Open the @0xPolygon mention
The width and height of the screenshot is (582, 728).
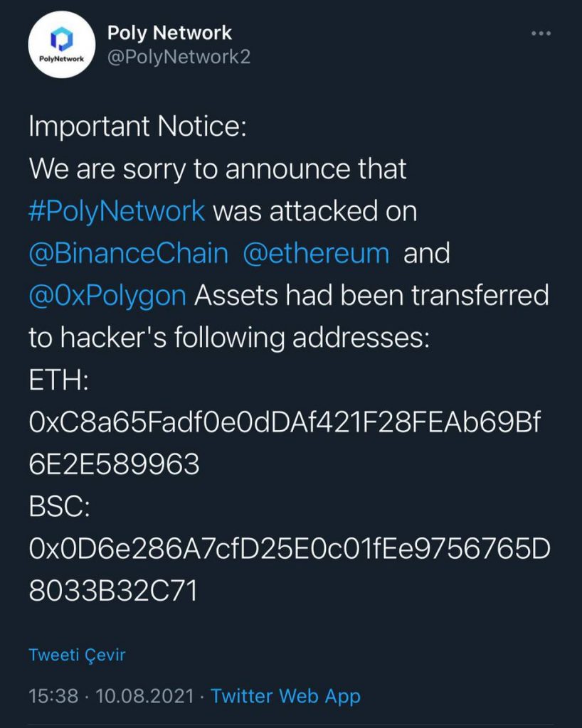pos(107,295)
